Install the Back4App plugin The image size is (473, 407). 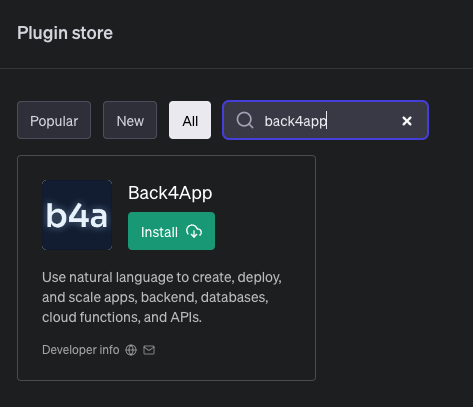click(171, 231)
